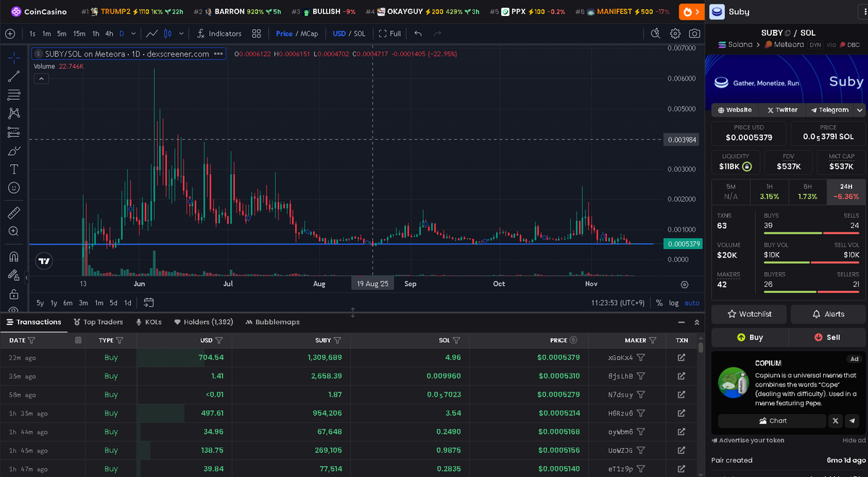Toggle log scale on chart
868x477 pixels.
pyautogui.click(x=674, y=303)
